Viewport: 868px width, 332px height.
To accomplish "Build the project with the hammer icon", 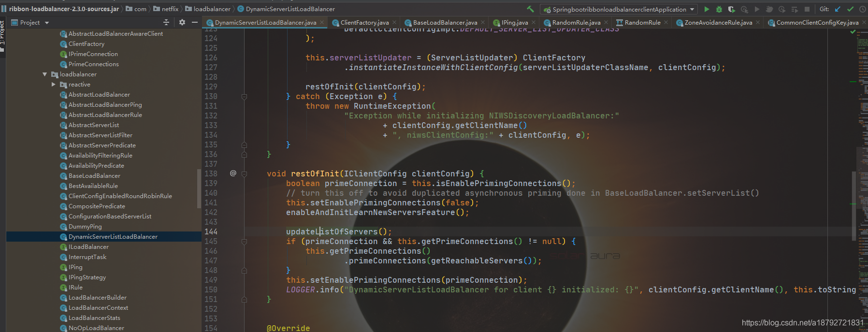I will pos(530,9).
